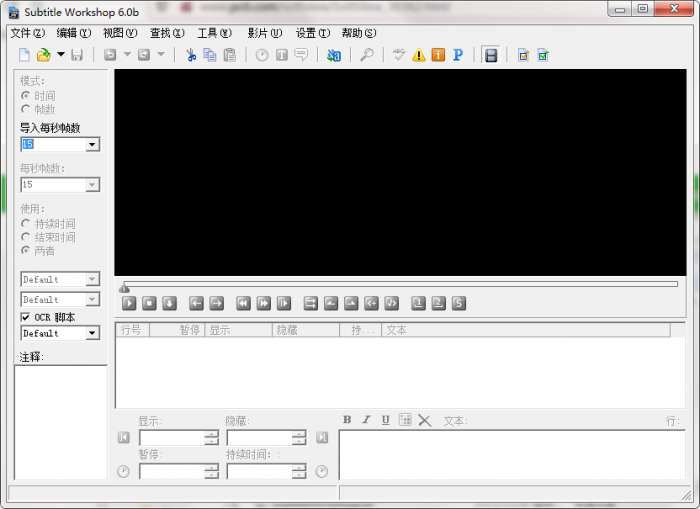The height and width of the screenshot is (509, 700).
Task: Open the first Default dropdown
Action: pyautogui.click(x=92, y=279)
